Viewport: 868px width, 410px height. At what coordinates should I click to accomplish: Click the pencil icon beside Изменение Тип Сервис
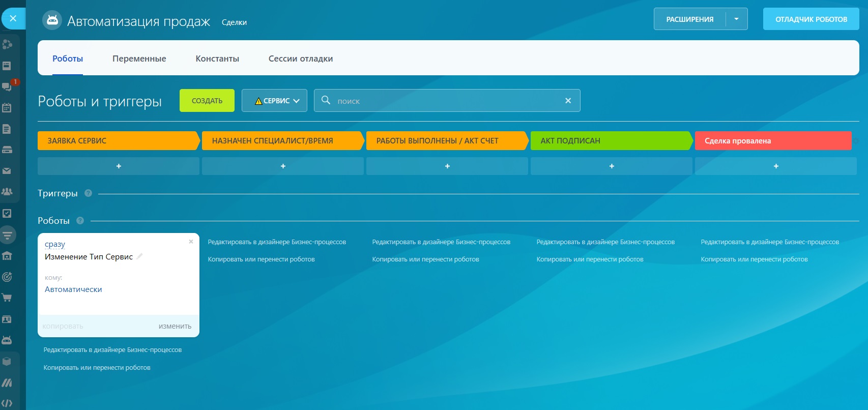pos(139,256)
